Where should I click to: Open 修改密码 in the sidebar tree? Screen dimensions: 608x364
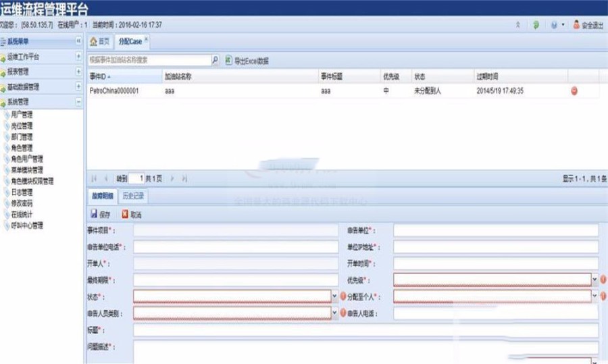click(x=22, y=203)
